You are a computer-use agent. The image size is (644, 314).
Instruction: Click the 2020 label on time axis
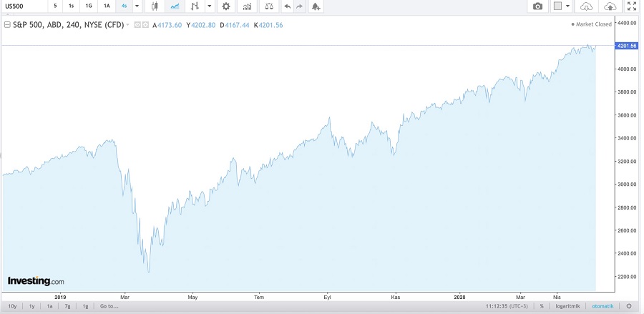459,296
